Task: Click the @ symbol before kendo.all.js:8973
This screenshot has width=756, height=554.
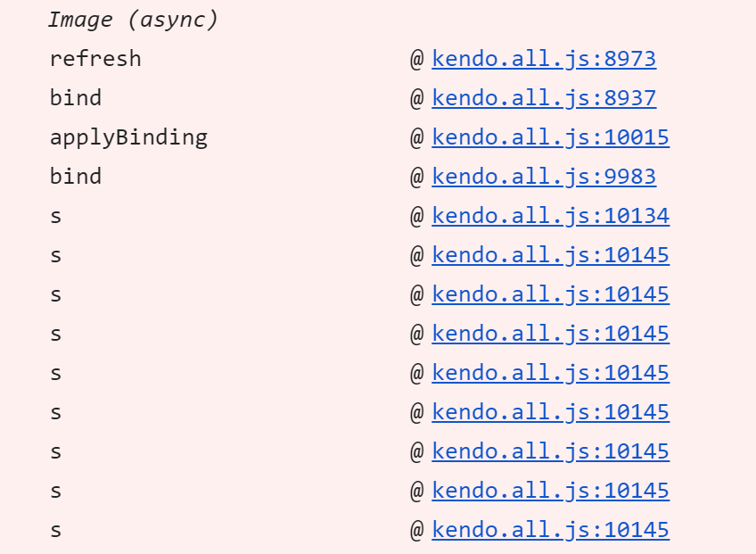Action: point(416,60)
